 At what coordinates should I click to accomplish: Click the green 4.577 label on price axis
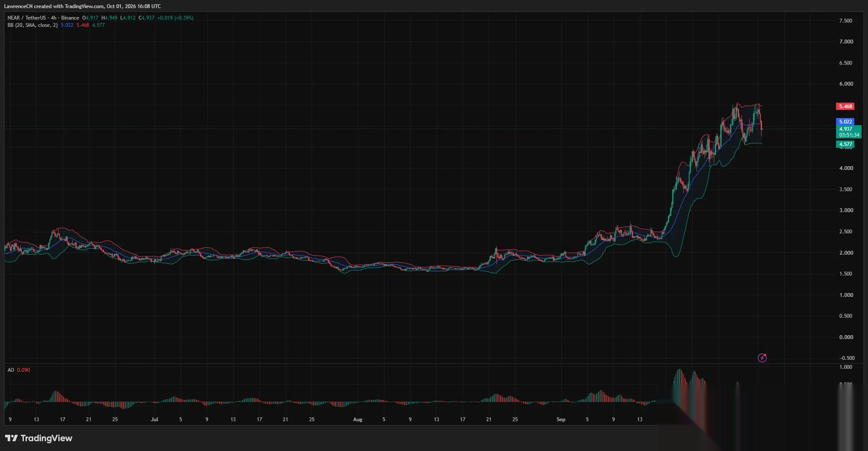tap(845, 144)
